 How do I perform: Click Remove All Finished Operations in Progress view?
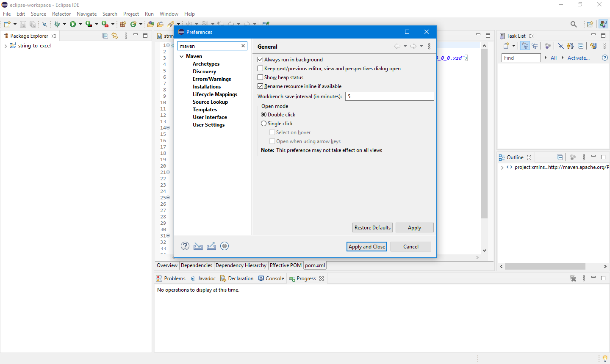[x=573, y=278]
